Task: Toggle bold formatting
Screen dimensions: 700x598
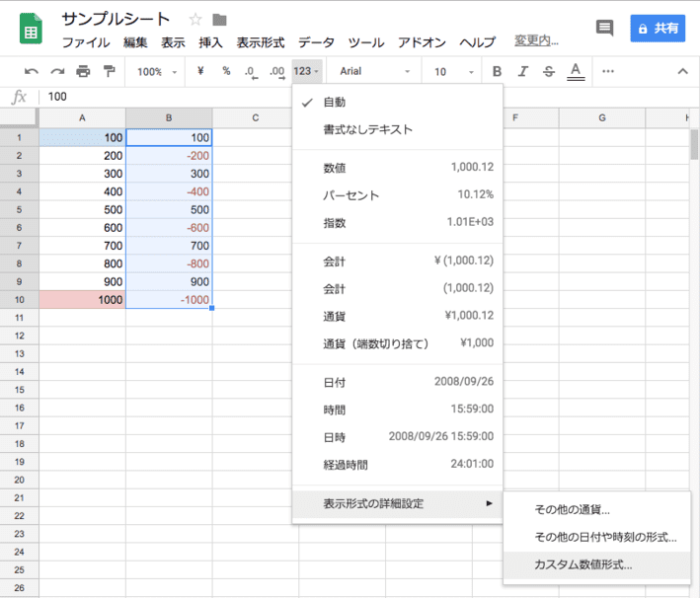Action: pyautogui.click(x=497, y=71)
